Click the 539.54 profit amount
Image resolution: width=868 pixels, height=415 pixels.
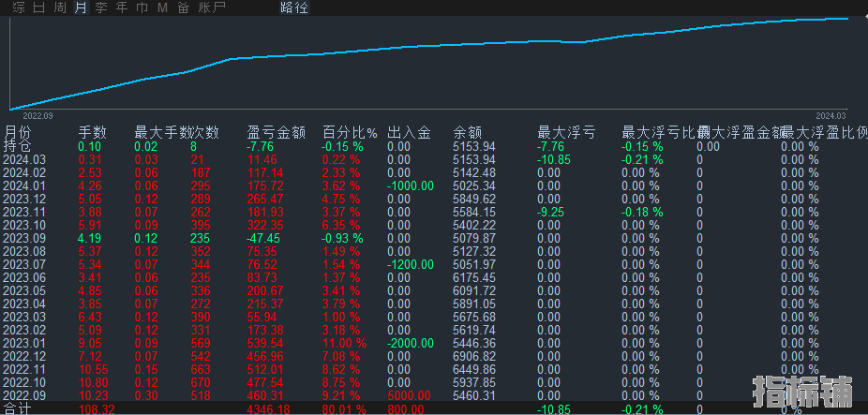point(265,343)
